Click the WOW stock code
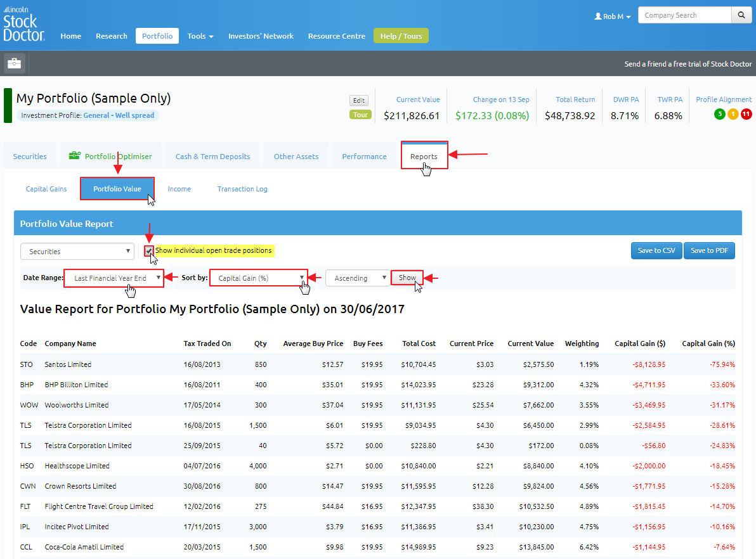 [29, 405]
